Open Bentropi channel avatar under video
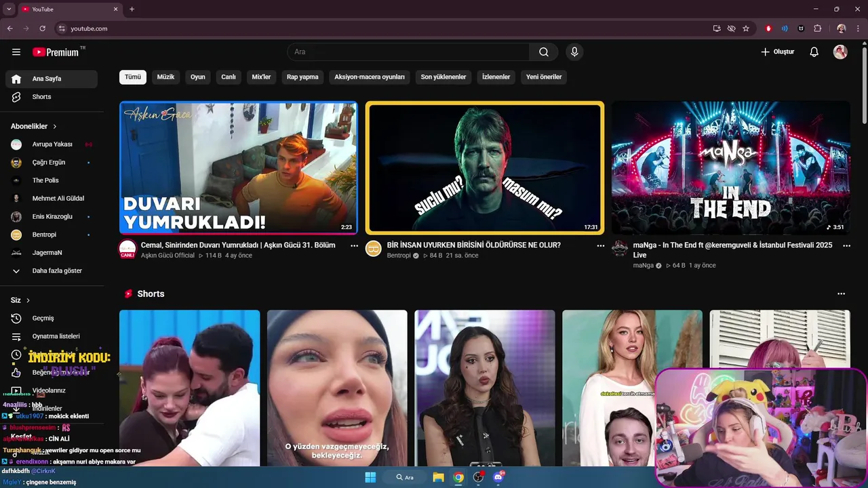868x488 pixels. click(x=374, y=248)
